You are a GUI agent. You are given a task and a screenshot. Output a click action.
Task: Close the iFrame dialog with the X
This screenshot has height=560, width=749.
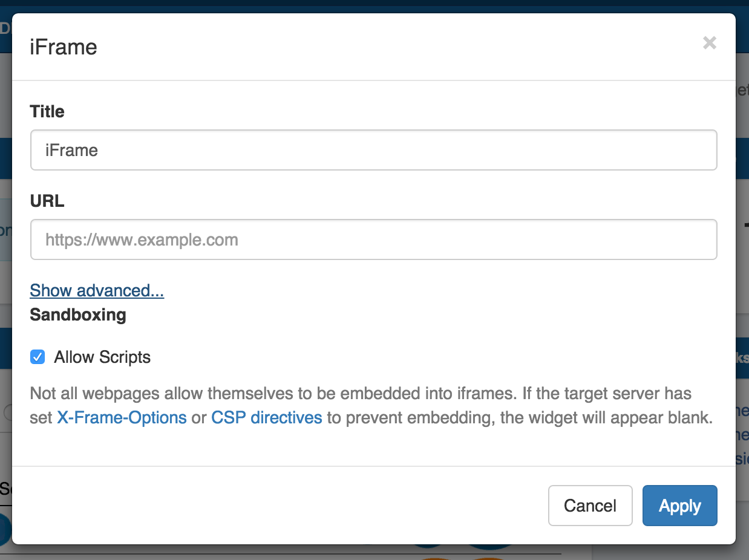(x=710, y=43)
